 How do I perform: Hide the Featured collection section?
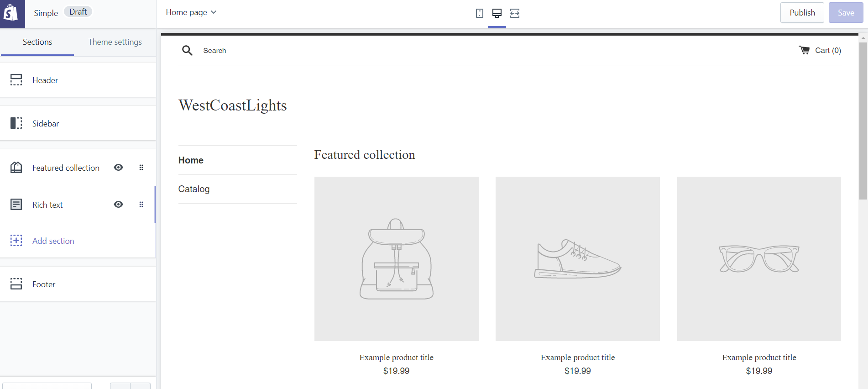click(119, 168)
